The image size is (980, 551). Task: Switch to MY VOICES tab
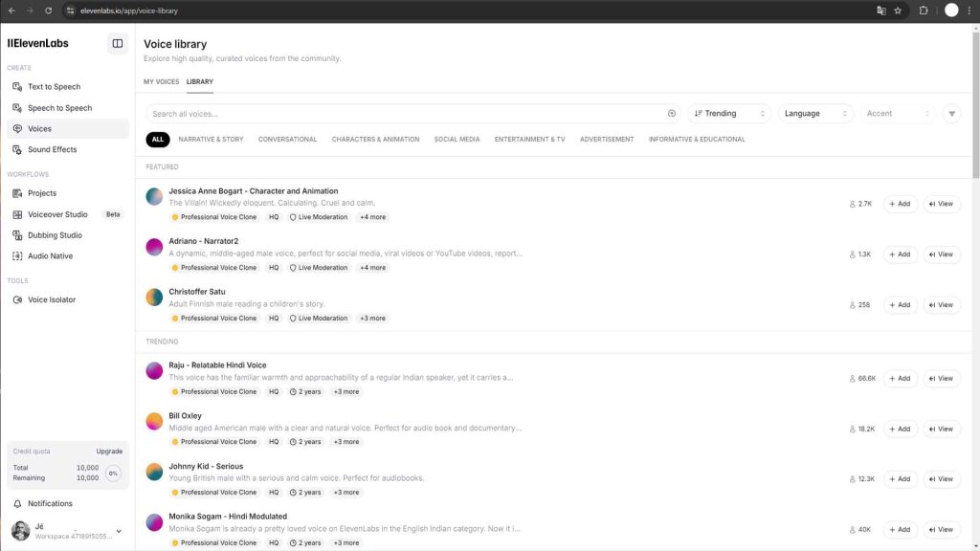click(x=161, y=82)
